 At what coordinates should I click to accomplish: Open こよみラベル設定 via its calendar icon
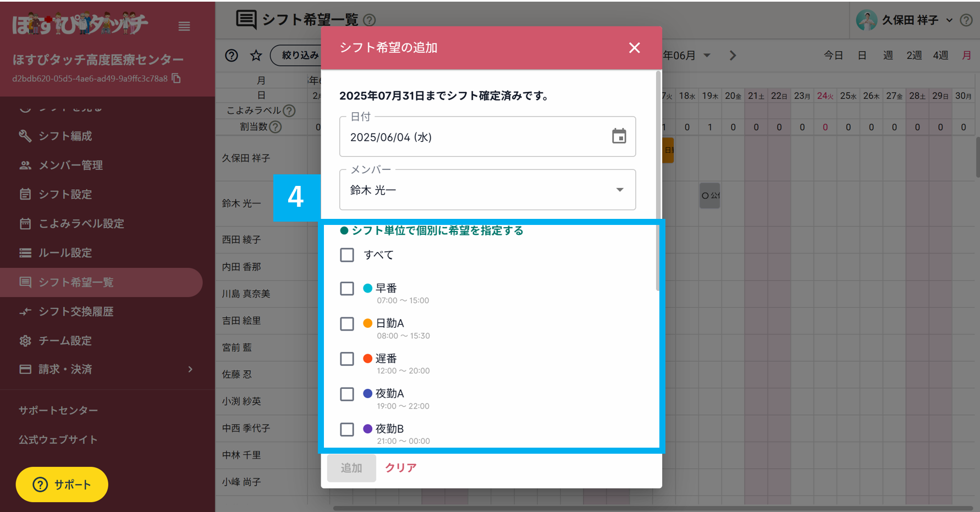25,223
